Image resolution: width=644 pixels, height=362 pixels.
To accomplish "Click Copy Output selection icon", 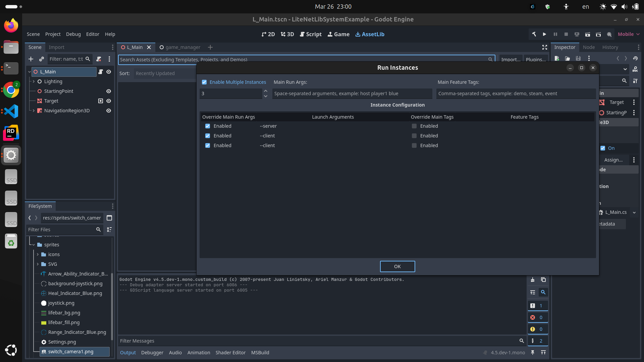I will 543,280.
